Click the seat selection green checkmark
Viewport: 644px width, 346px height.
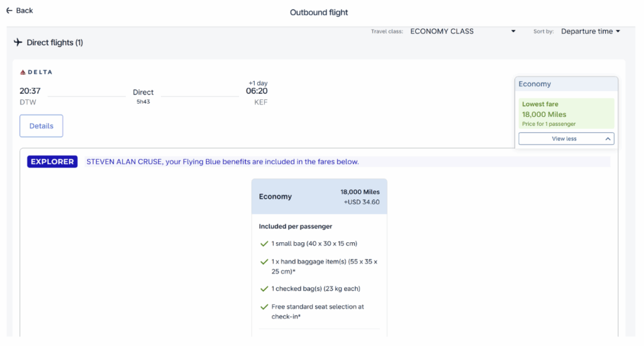[x=264, y=307]
